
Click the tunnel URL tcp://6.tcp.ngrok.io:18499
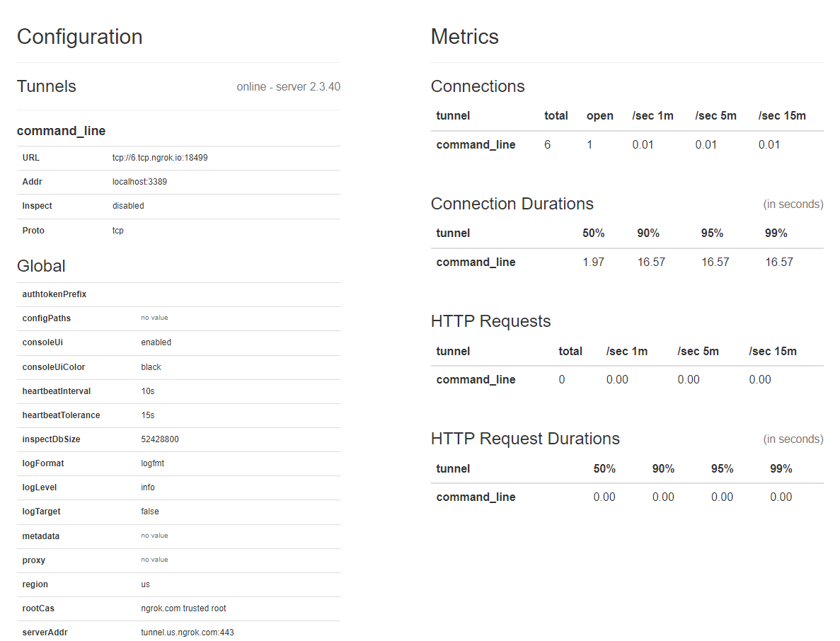(x=160, y=158)
